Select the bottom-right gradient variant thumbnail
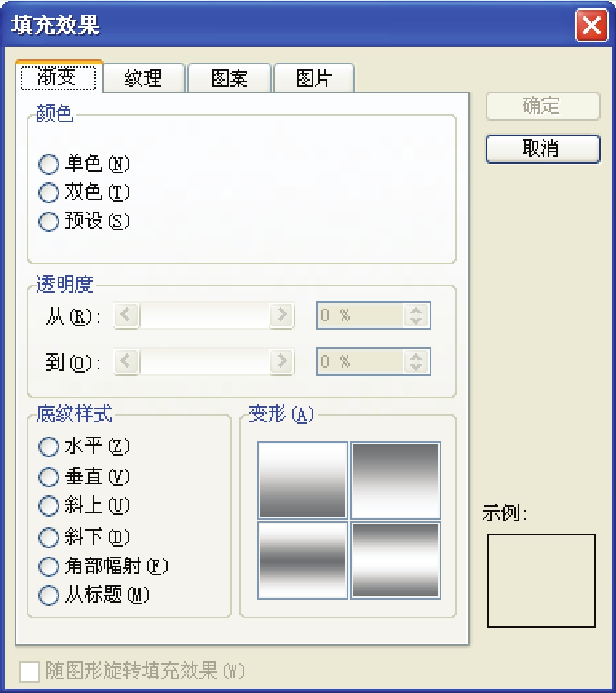The width and height of the screenshot is (616, 693). (395, 560)
